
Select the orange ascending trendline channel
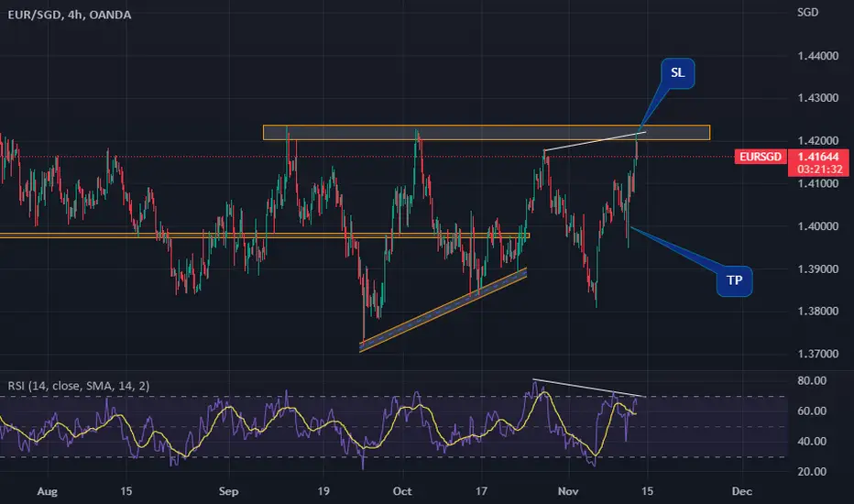[443, 310]
